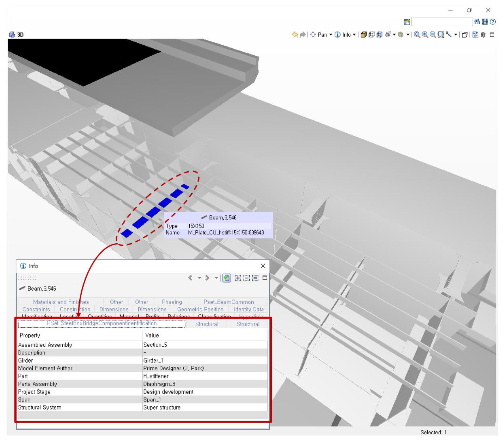Activate the zoom-to-window rectangle icon
The height and width of the screenshot is (440, 504).
tap(441, 35)
